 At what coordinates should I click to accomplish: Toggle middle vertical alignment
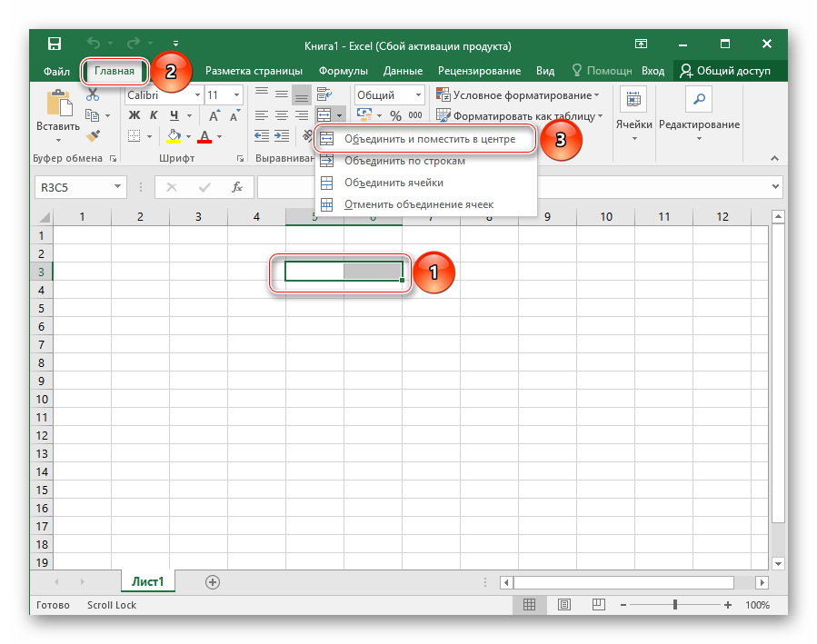point(282,94)
